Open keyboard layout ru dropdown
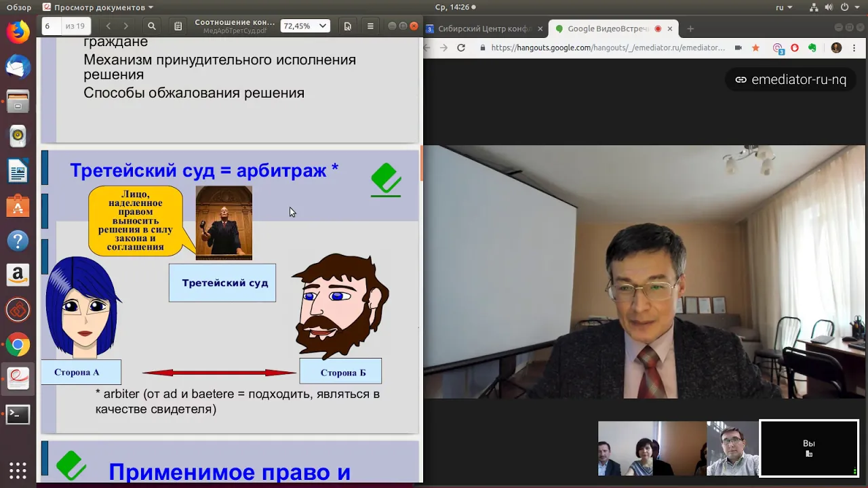The image size is (868, 488). (784, 7)
